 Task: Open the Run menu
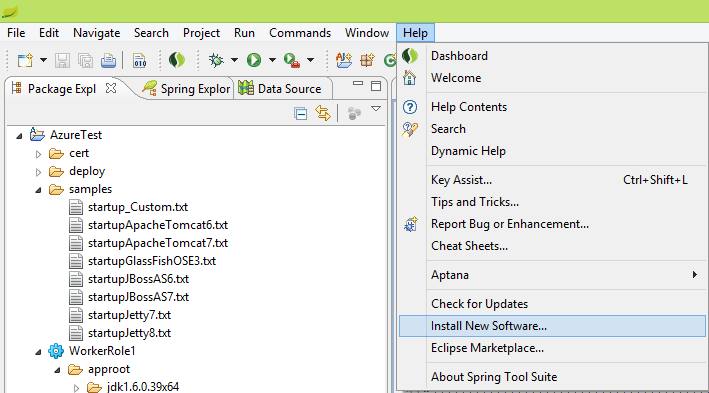tap(244, 33)
